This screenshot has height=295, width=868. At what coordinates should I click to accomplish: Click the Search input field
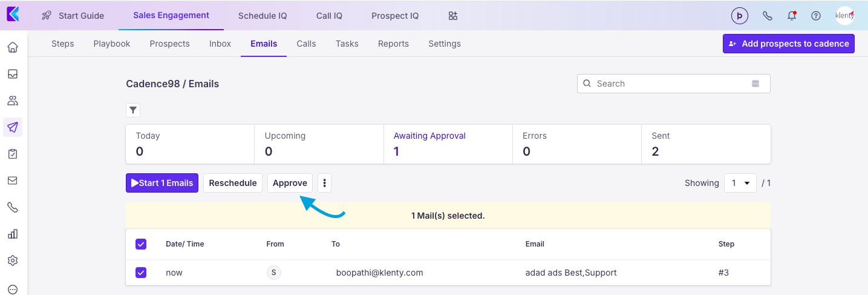pos(671,84)
